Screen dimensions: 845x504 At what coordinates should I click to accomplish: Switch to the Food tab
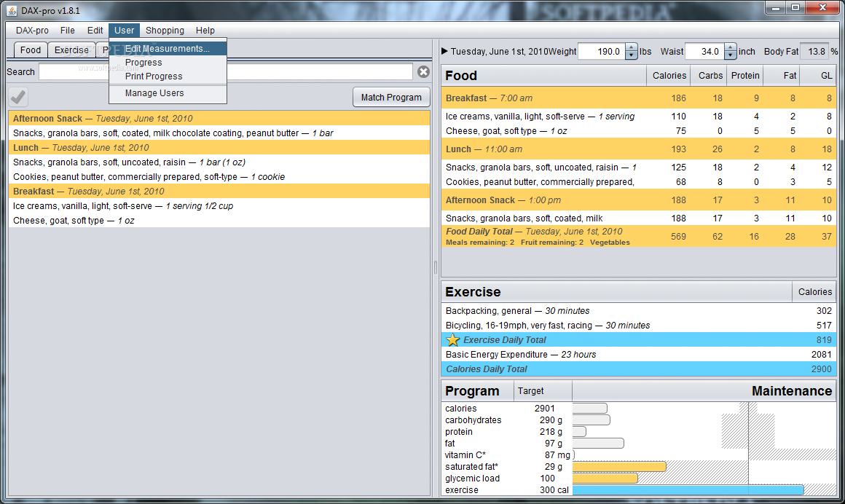coord(31,50)
